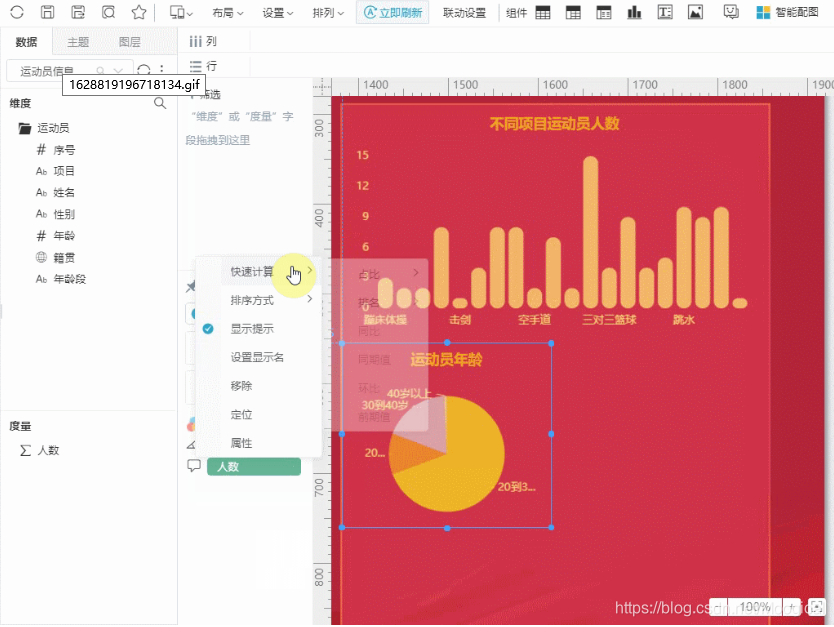Screen dimensions: 834x627
Task: Toggle the 显示提示 checked option
Action: (x=258, y=329)
